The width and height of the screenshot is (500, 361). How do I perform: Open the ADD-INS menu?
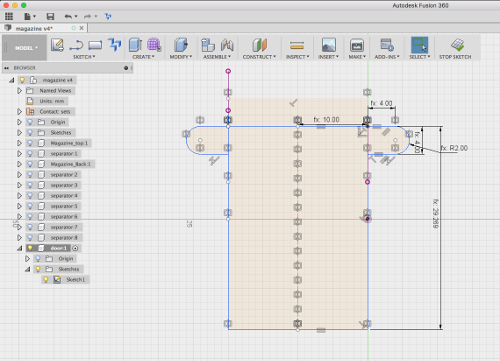click(x=387, y=57)
